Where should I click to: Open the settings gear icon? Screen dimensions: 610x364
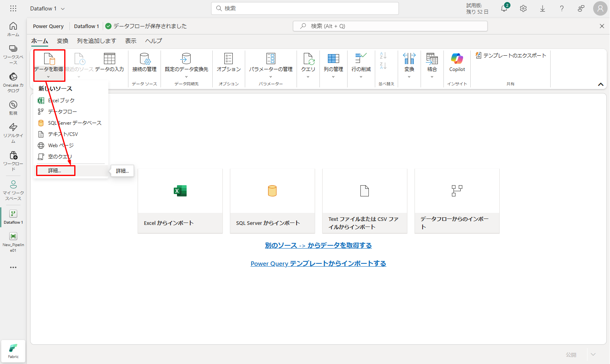(523, 8)
